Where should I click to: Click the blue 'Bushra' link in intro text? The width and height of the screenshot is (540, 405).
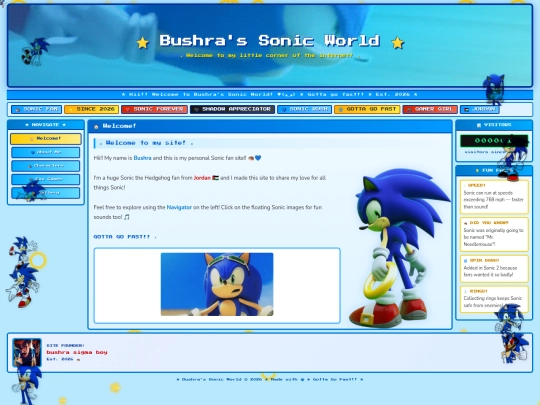tap(142, 158)
